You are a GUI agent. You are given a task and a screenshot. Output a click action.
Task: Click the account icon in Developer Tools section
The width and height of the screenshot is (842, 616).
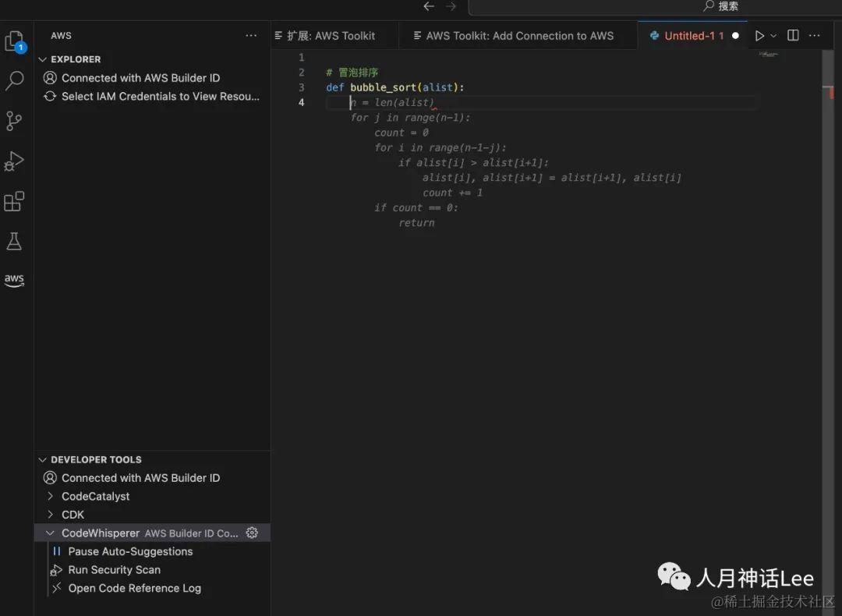tap(50, 477)
